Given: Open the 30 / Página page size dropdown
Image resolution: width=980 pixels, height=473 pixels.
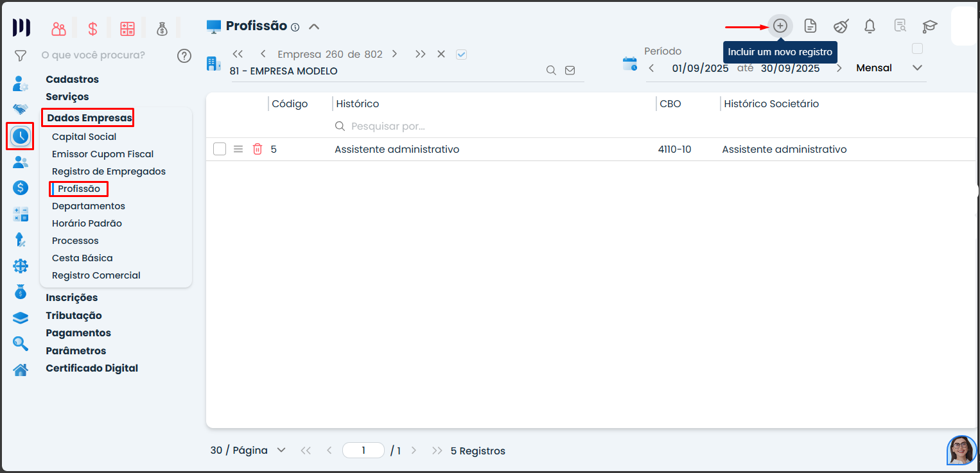Looking at the screenshot, I should [248, 451].
